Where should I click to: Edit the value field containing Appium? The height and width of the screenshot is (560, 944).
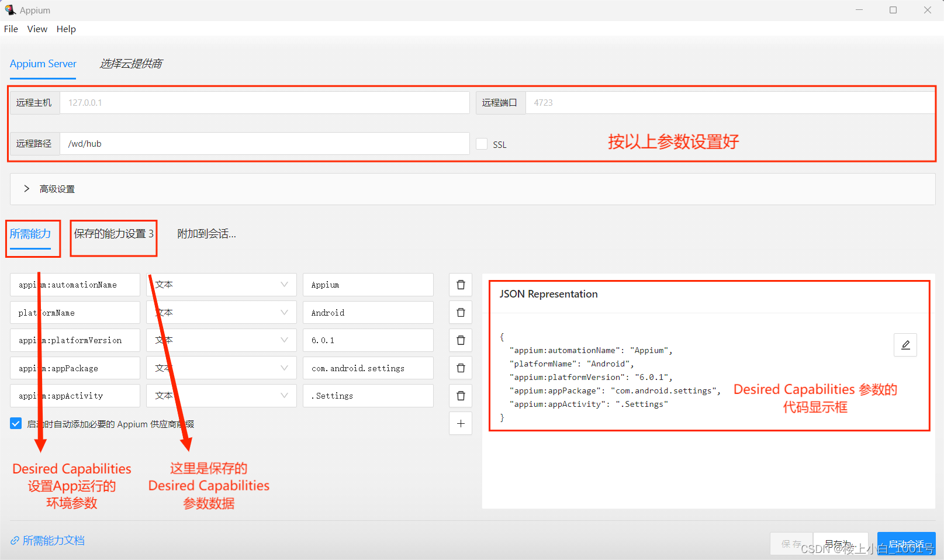368,285
